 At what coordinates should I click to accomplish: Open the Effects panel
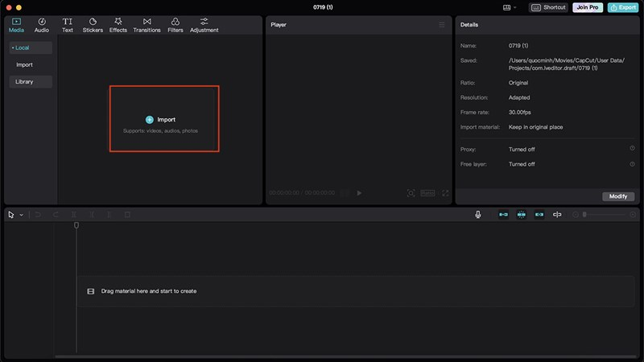coord(118,25)
